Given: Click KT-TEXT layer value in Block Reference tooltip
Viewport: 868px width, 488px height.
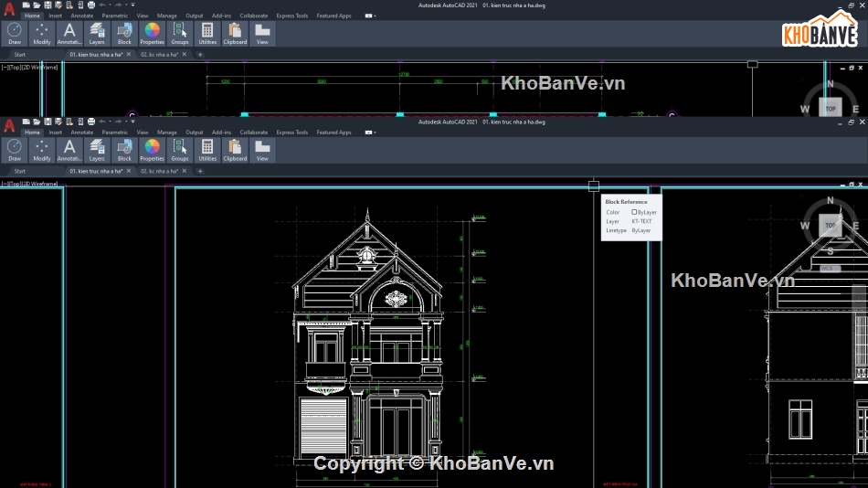Looking at the screenshot, I should tap(641, 221).
